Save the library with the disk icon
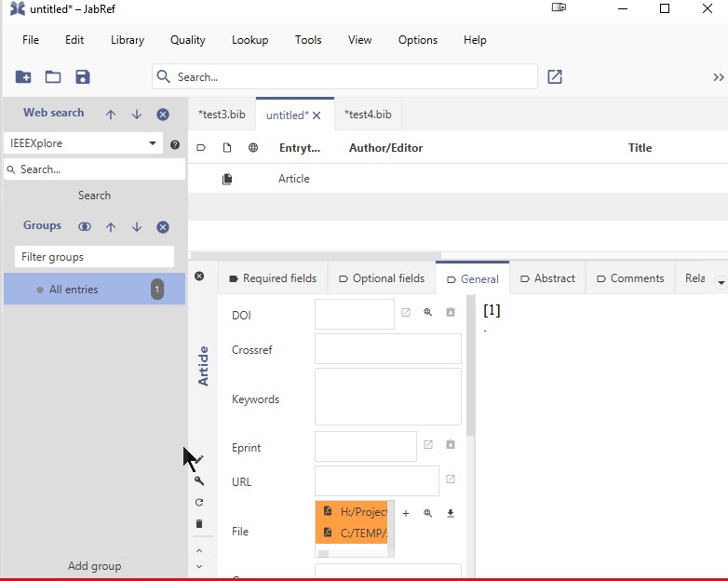728x581 pixels. (83, 76)
